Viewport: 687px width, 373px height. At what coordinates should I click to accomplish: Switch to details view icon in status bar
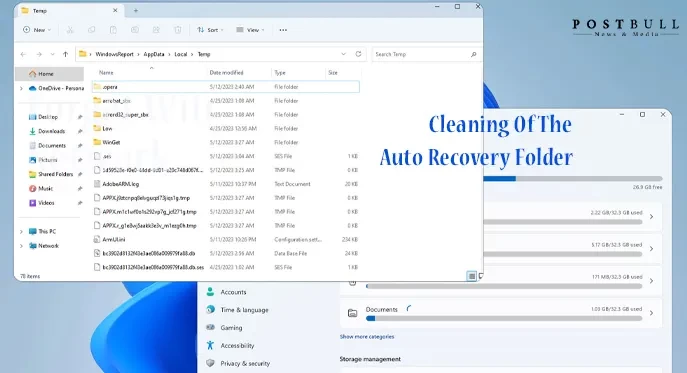pos(471,276)
